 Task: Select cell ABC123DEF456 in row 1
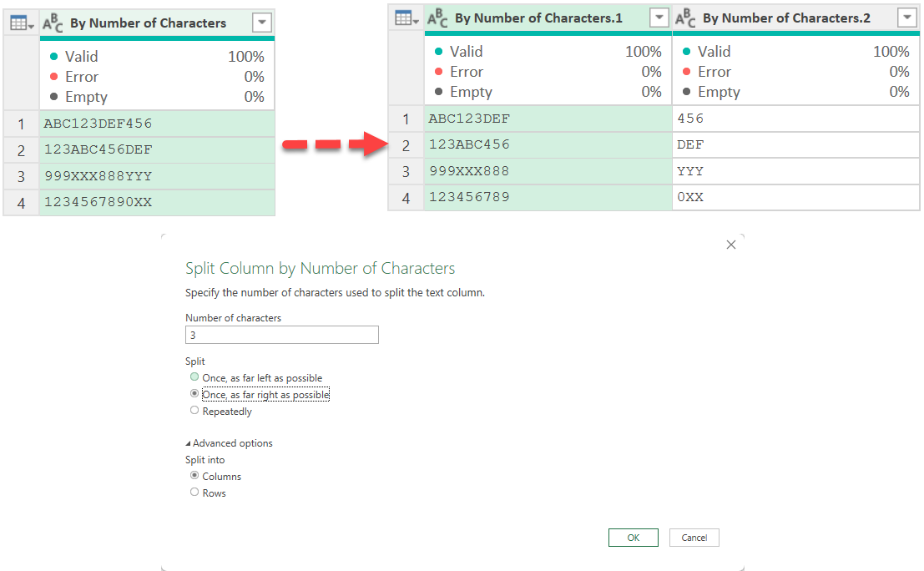(x=156, y=124)
